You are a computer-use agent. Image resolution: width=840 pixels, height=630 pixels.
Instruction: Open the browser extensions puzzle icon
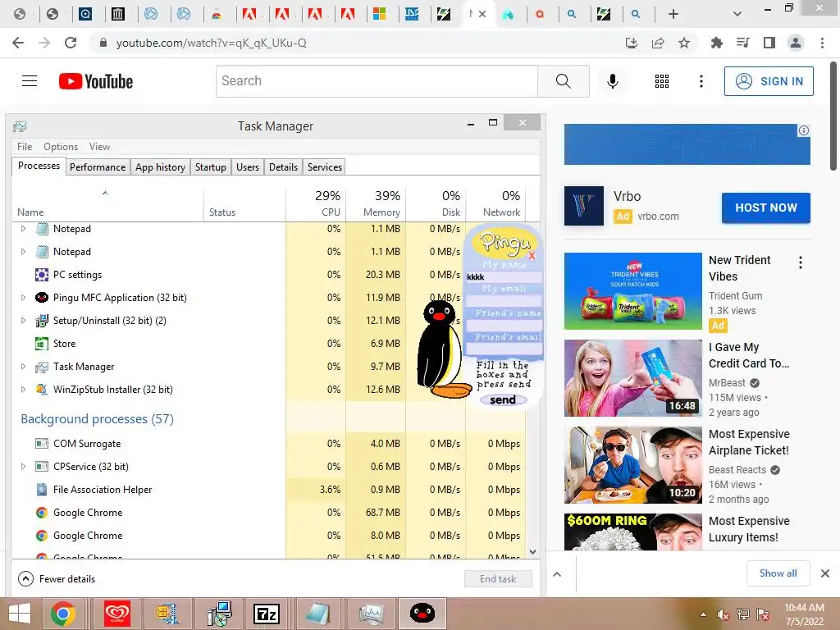[x=716, y=43]
